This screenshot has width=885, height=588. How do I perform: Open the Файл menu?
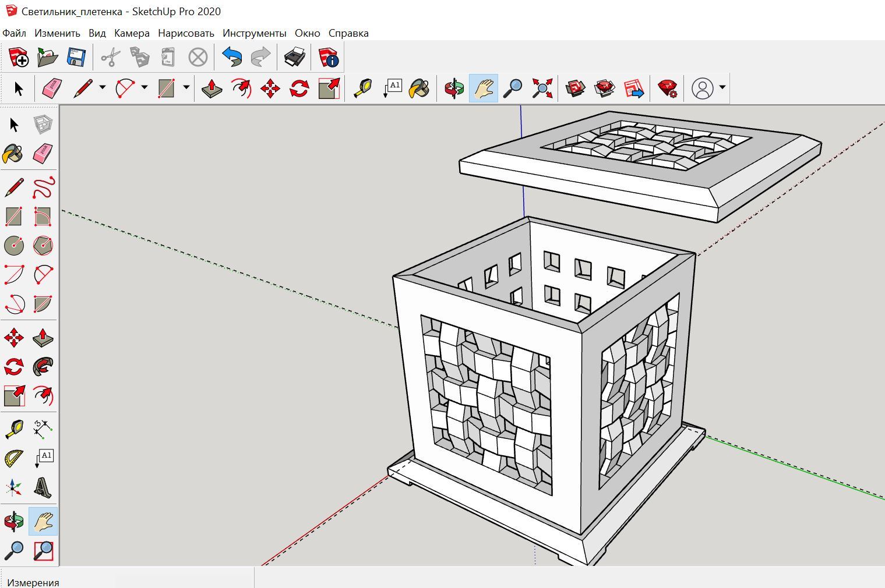click(14, 33)
